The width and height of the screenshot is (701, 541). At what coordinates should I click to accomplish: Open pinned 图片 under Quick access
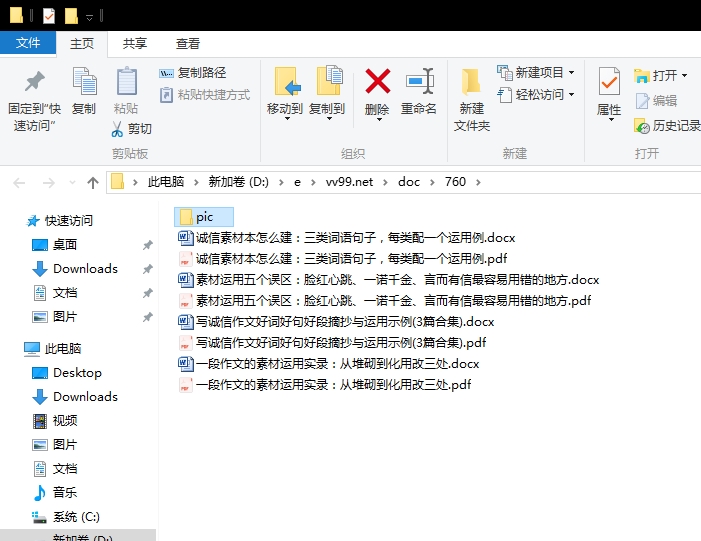click(x=55, y=317)
